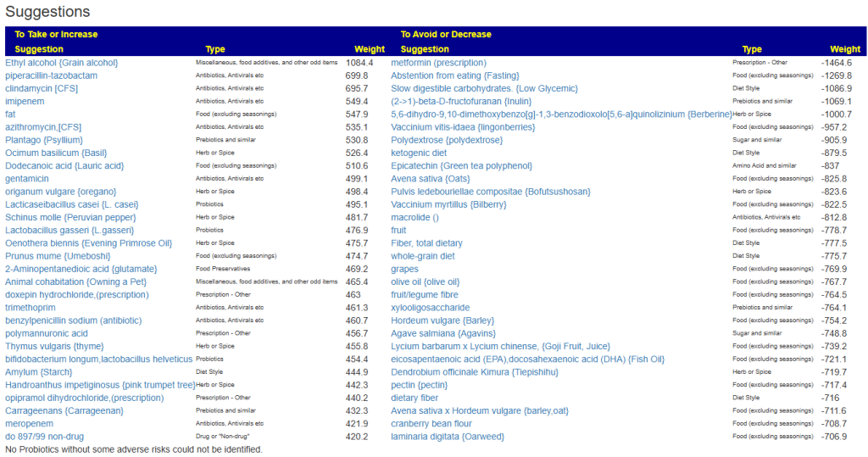Screen dimensions: 868x457
Task: Open the {Fish Oil} EPA DHA link
Action: [x=527, y=359]
